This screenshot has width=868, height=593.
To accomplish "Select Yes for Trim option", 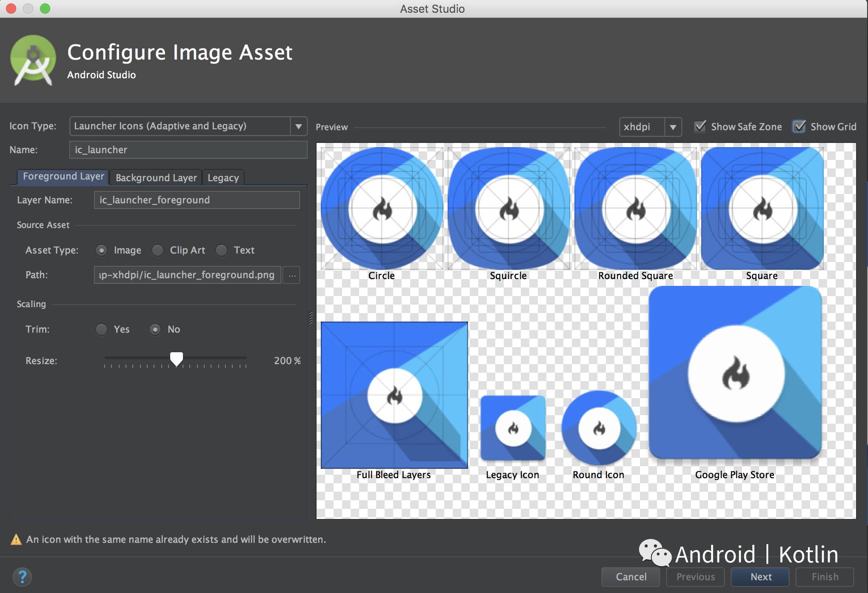I will (x=101, y=329).
